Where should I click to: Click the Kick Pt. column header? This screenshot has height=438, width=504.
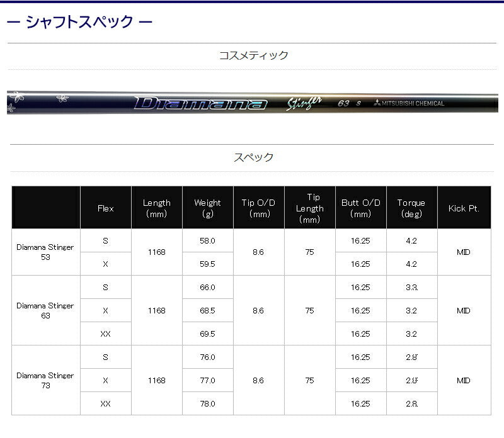pyautogui.click(x=464, y=208)
